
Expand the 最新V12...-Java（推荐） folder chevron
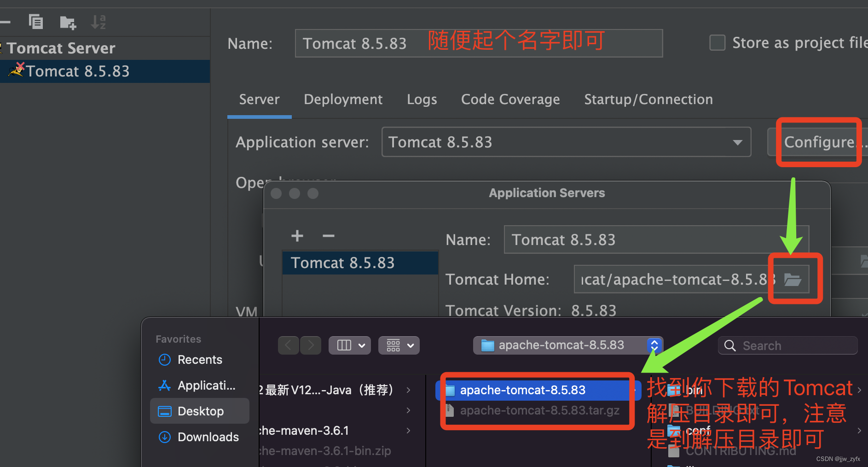click(x=408, y=390)
